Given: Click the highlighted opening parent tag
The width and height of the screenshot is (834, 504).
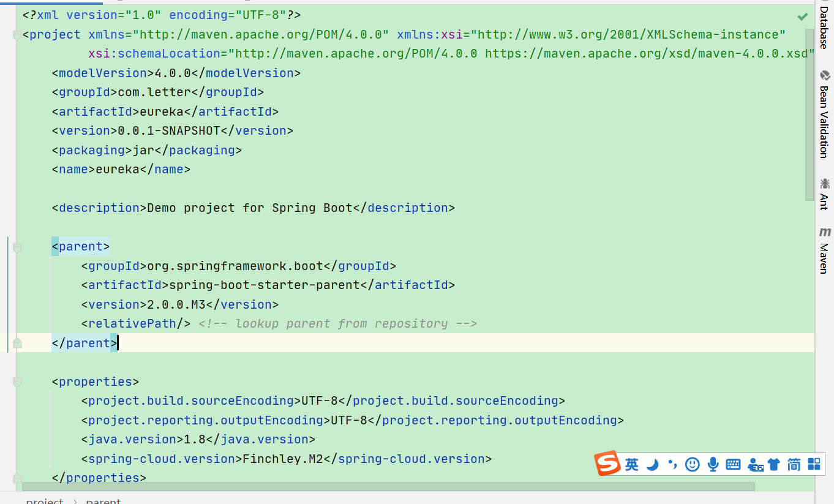Looking at the screenshot, I should click(81, 247).
